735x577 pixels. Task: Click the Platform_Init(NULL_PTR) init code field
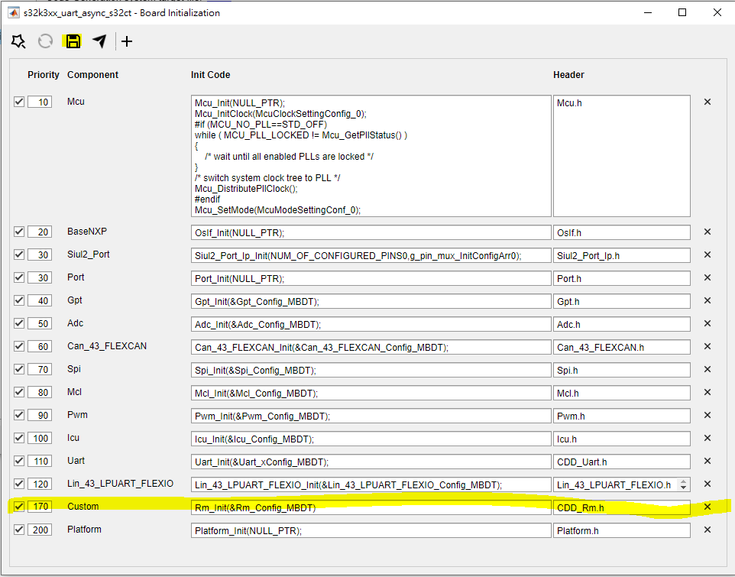(371, 531)
